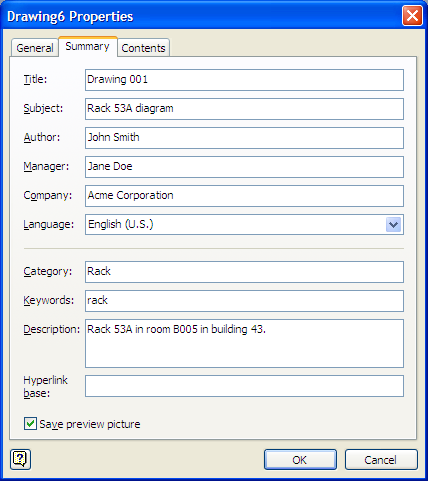Select the Summary tab
Screen dimensions: 428x481
point(88,46)
